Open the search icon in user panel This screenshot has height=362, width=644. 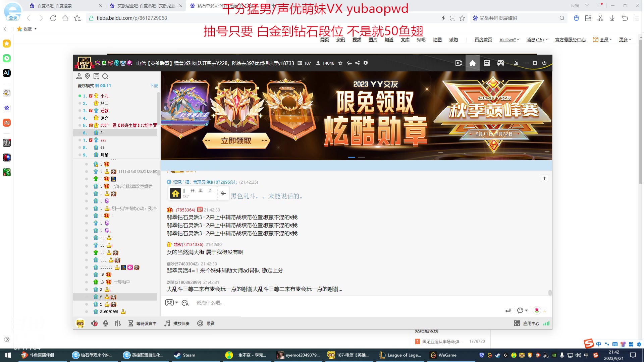[105, 76]
